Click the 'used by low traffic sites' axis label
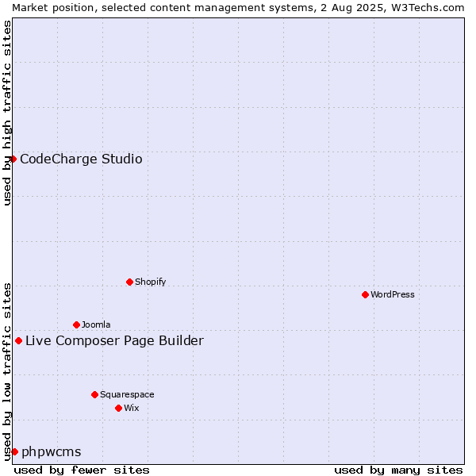476x476 pixels. click(x=7, y=373)
